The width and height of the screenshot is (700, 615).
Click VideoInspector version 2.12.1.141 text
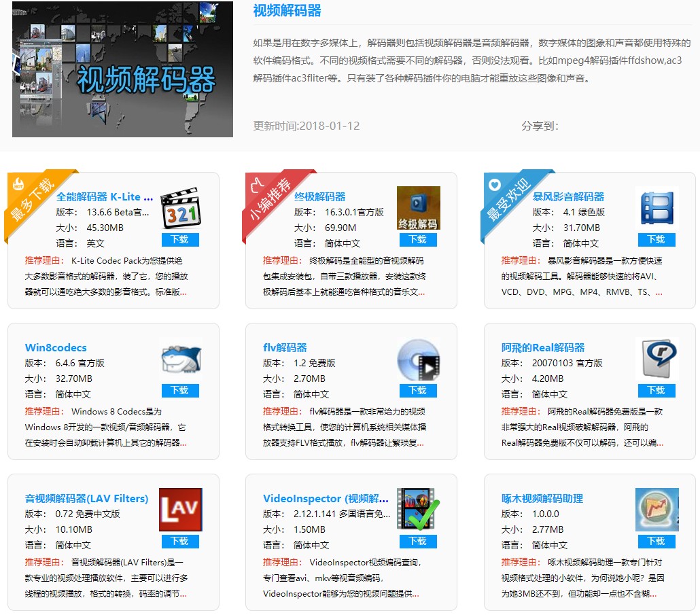pyautogui.click(x=342, y=514)
